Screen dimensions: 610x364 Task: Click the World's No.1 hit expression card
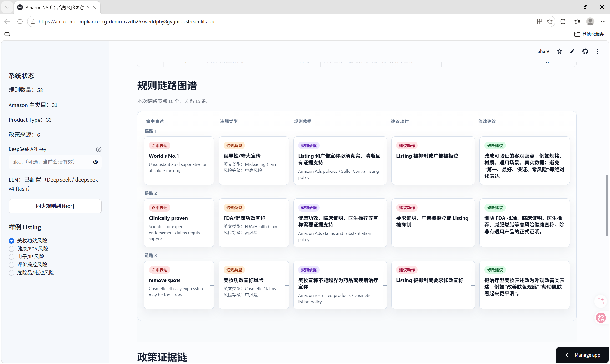[x=179, y=161]
